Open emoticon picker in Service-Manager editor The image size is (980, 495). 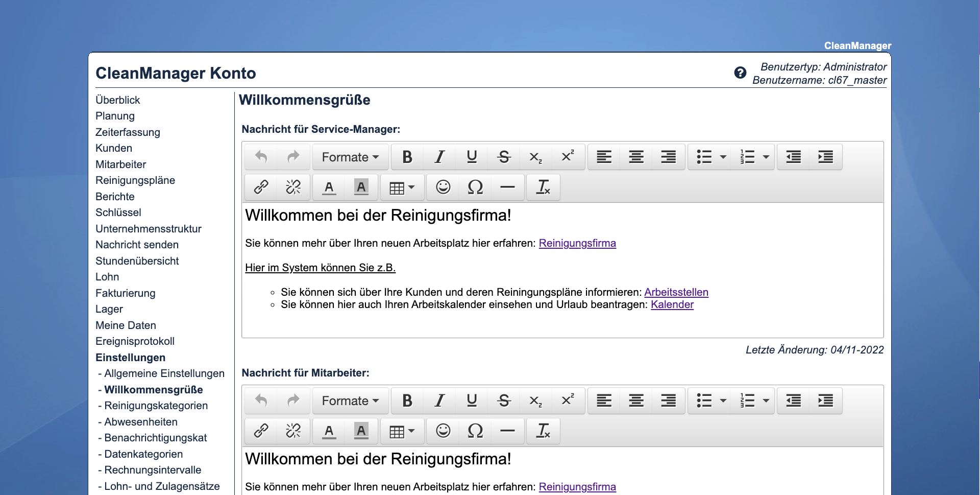coord(443,187)
